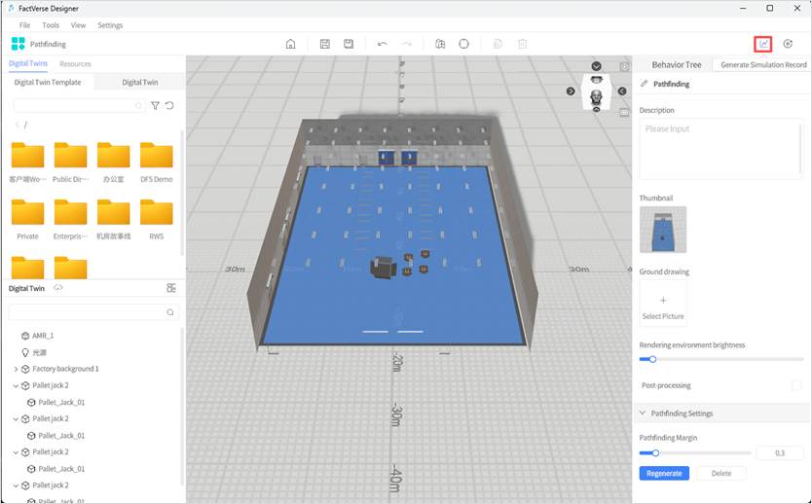This screenshot has height=504, width=812.
Task: Click the filter funnel icon
Action: (x=155, y=105)
